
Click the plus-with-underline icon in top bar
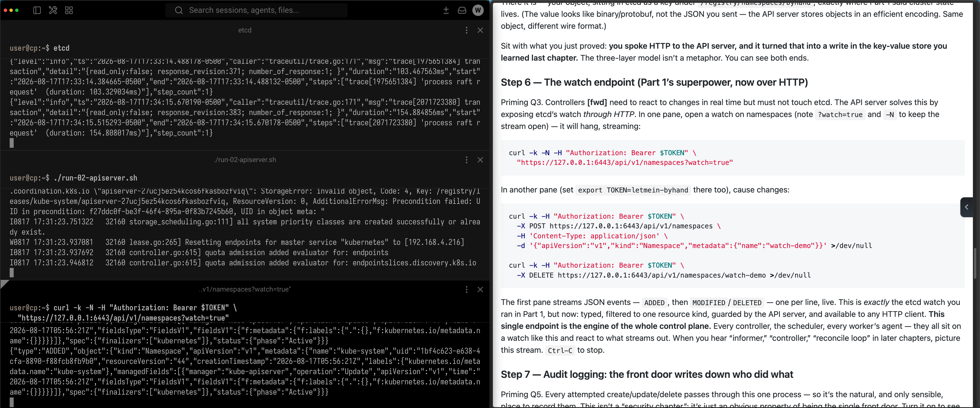coord(446,10)
